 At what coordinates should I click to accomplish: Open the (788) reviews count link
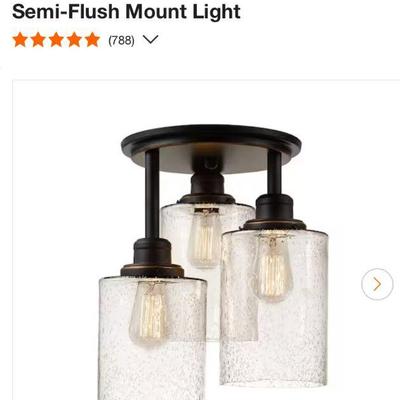(121, 41)
